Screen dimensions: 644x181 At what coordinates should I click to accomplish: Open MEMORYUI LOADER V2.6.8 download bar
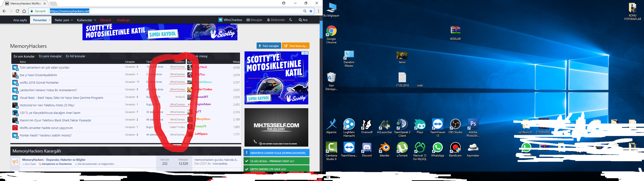(x=276, y=153)
